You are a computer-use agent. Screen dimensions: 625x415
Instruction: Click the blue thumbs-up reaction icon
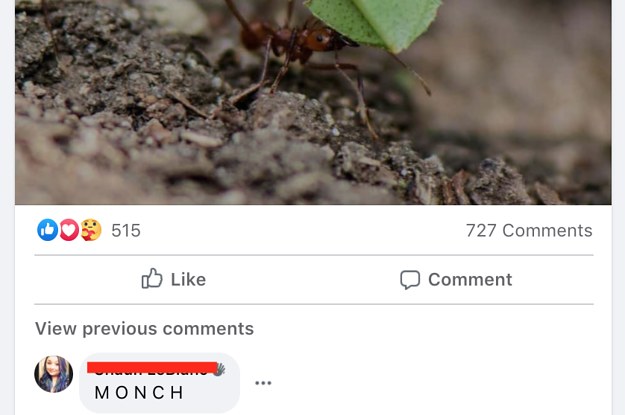(47, 230)
